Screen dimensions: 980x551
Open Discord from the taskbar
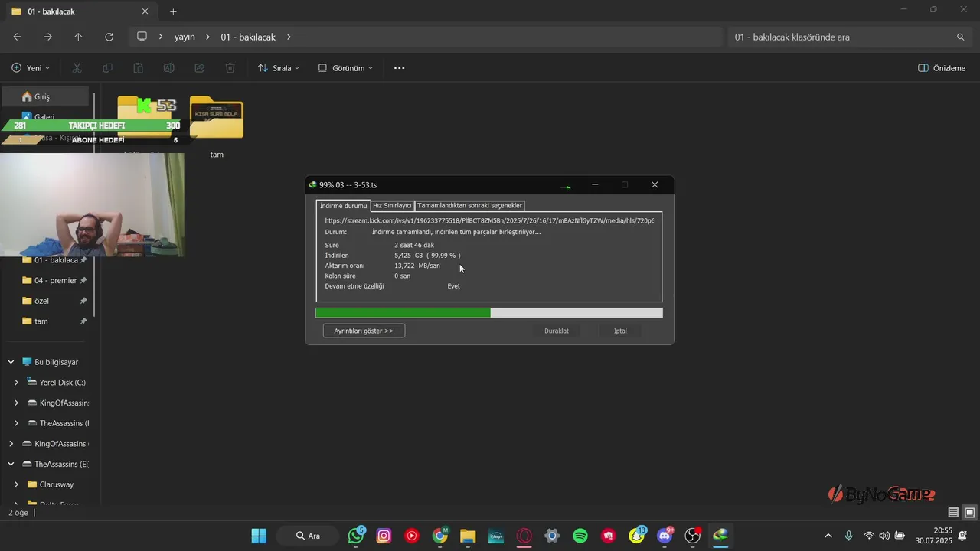pos(665,536)
